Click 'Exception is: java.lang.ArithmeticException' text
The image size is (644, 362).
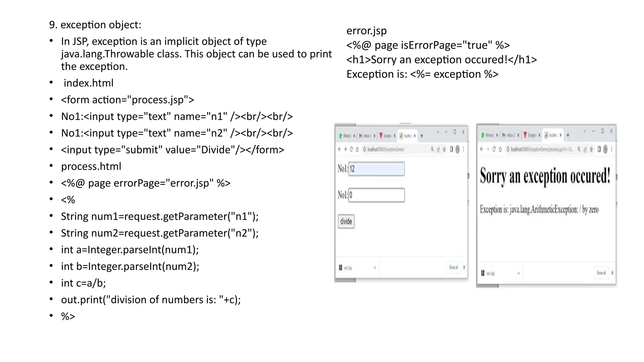coord(539,210)
